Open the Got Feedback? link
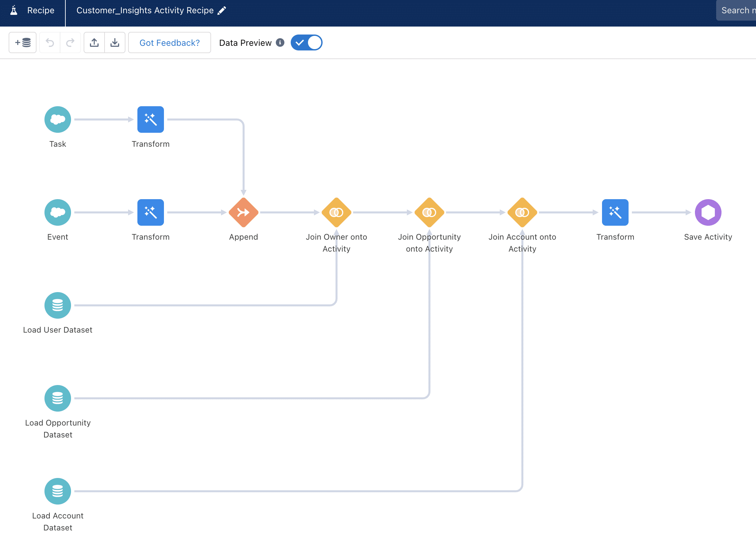The height and width of the screenshot is (551, 756). (x=169, y=43)
